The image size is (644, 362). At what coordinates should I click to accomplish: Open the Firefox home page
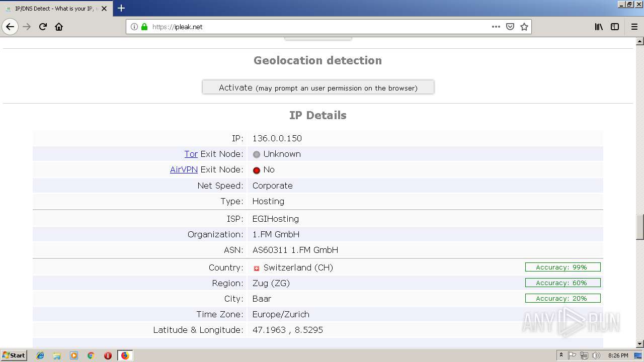59,27
